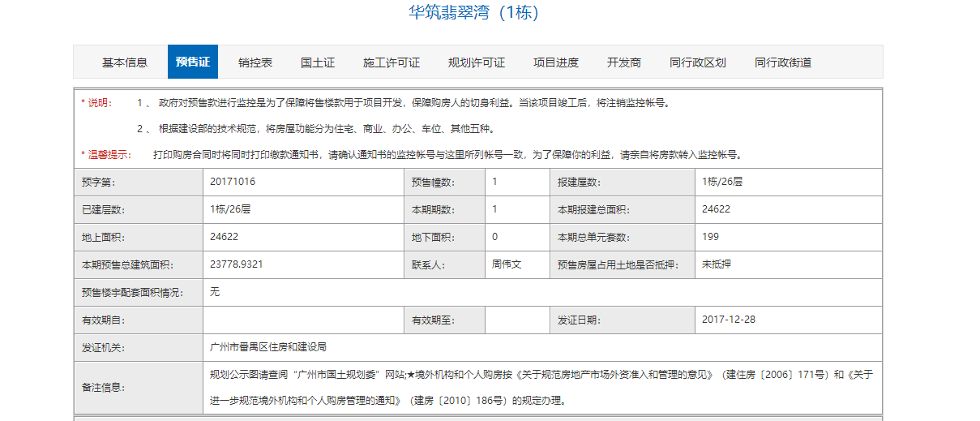View the 项目进度 tab
Viewport: 980px width, 421px height.
tap(556, 62)
